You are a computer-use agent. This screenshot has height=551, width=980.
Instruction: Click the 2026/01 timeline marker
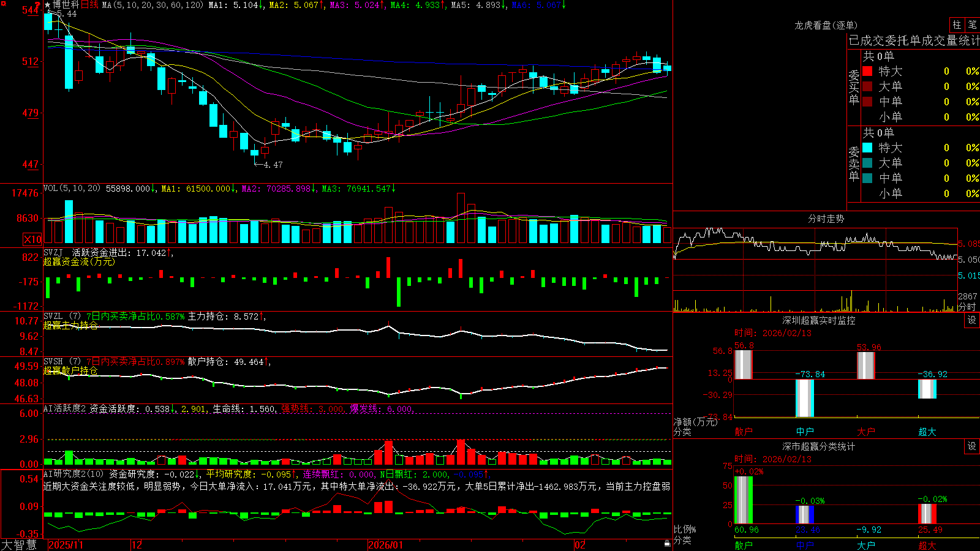coord(386,545)
